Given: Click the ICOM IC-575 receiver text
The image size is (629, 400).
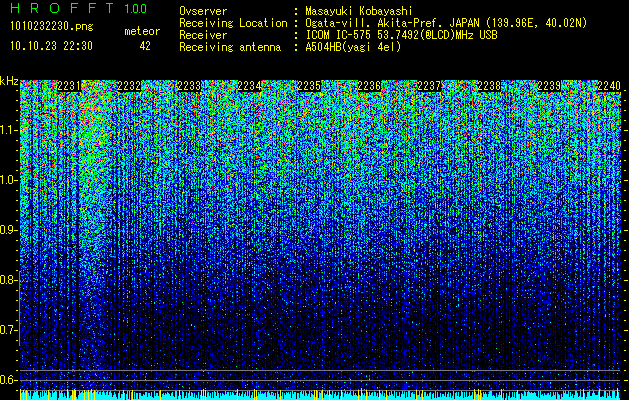Looking at the screenshot, I should click(x=401, y=35).
